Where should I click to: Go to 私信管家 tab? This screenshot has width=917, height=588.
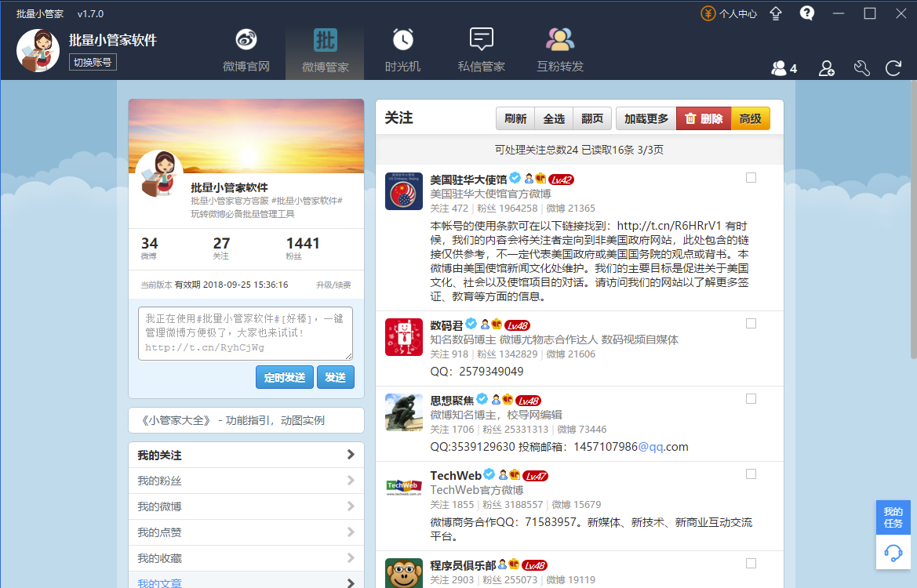[482, 52]
